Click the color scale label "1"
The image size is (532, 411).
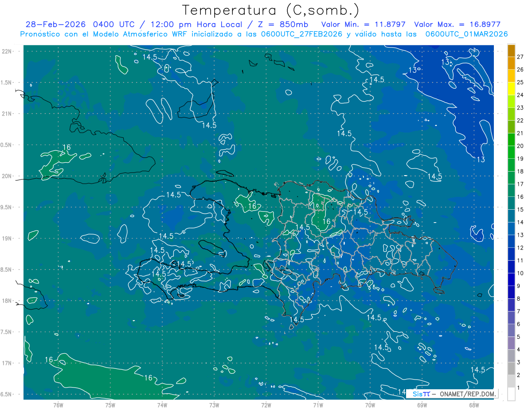pos(519,388)
